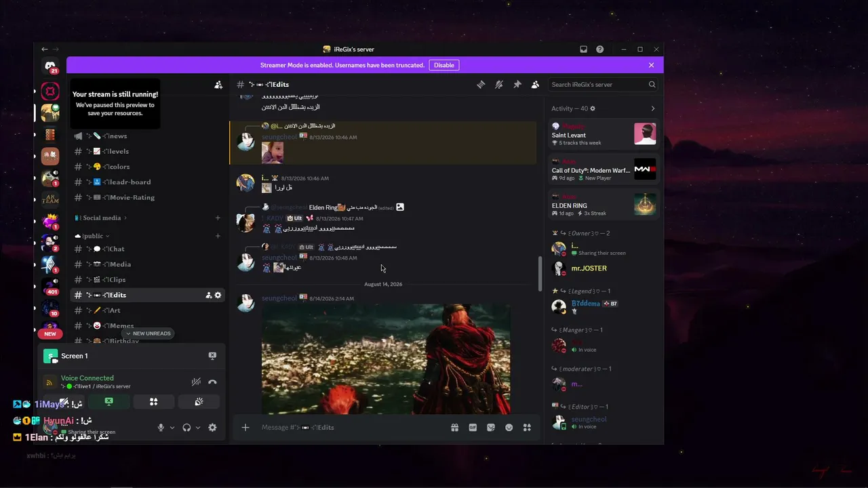The width and height of the screenshot is (868, 488).
Task: Mute the microphone
Action: pos(161,428)
